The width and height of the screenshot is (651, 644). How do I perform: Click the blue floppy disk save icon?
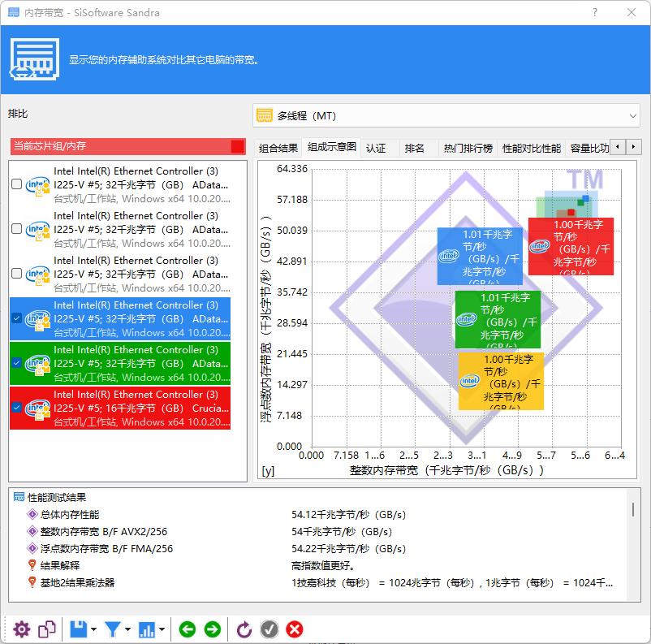(79, 629)
